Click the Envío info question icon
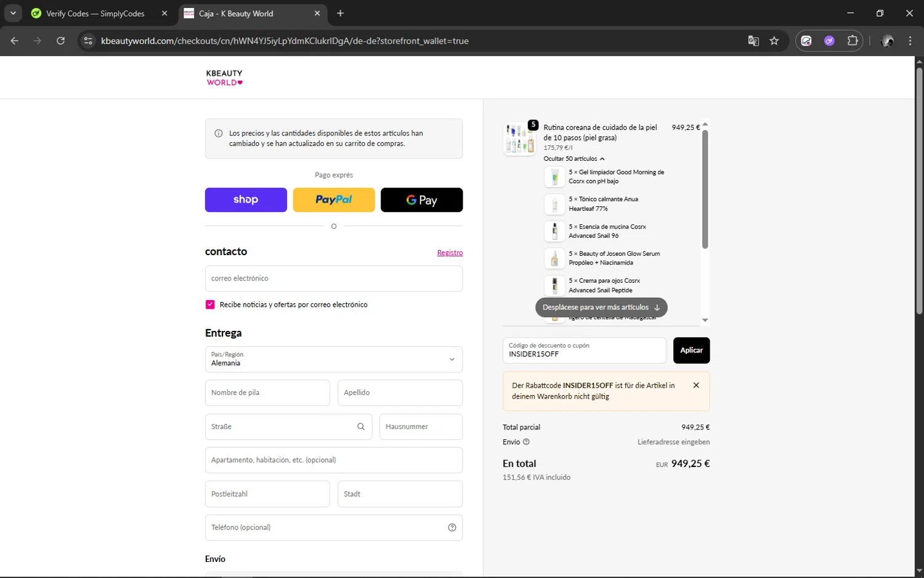The width and height of the screenshot is (924, 578). pyautogui.click(x=526, y=442)
